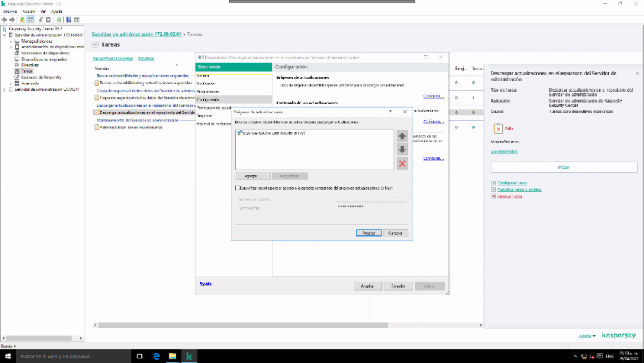Expand the Avanzado tree node
Screen dimensions: 644x363
[x=11, y=83]
